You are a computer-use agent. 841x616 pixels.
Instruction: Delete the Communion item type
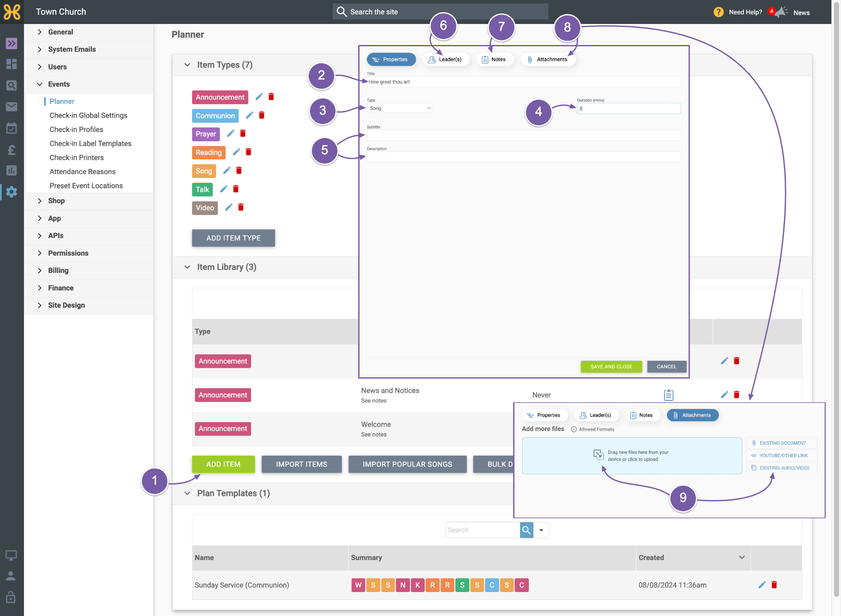(262, 115)
